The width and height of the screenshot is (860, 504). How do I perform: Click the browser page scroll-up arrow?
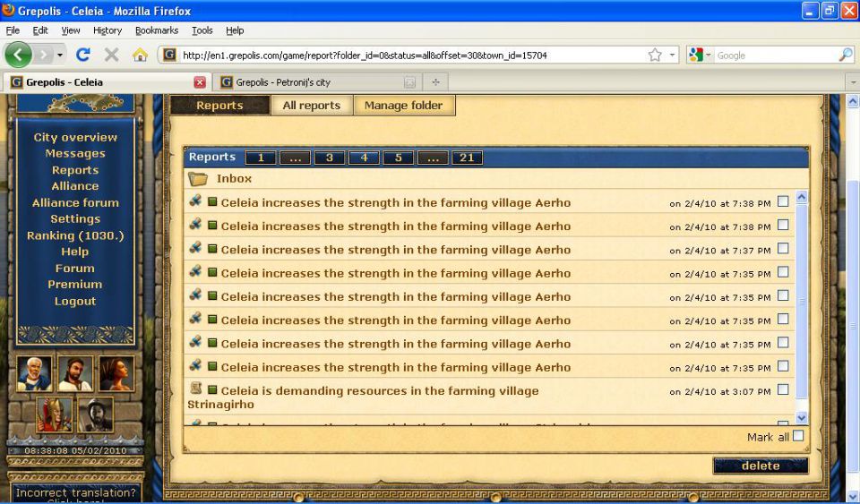point(853,101)
